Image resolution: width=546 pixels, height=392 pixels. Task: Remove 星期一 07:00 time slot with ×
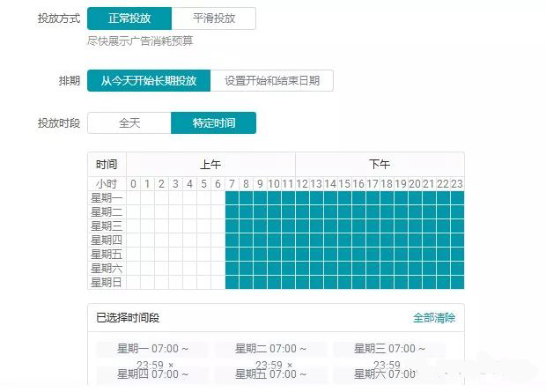pyautogui.click(x=171, y=365)
